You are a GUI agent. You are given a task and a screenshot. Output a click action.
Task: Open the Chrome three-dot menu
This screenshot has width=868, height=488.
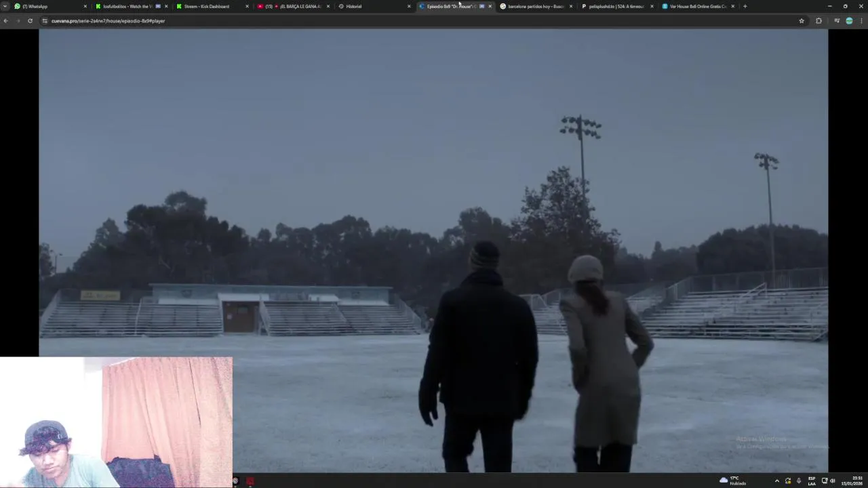click(x=861, y=21)
